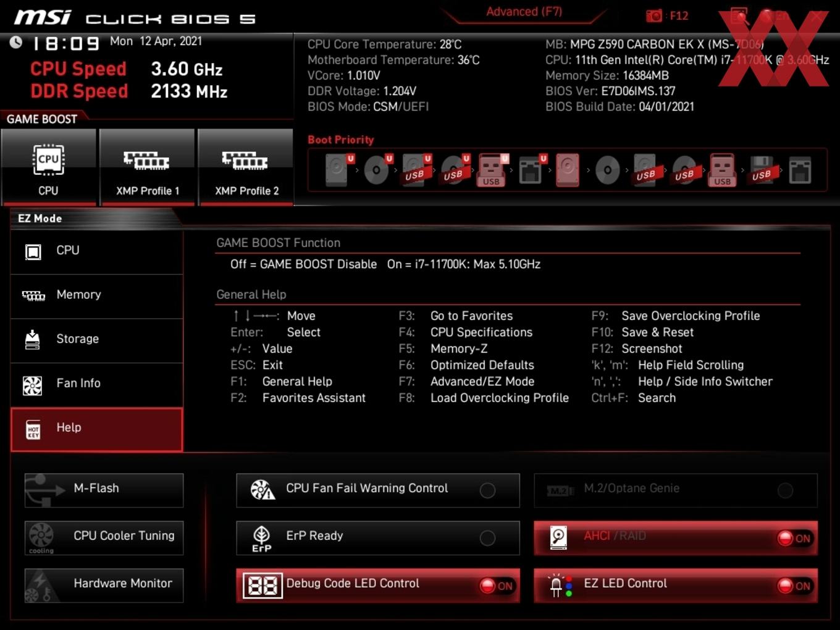Click the BIOS Mode: CSM/UEFI line
This screenshot has height=630, width=840.
click(368, 106)
